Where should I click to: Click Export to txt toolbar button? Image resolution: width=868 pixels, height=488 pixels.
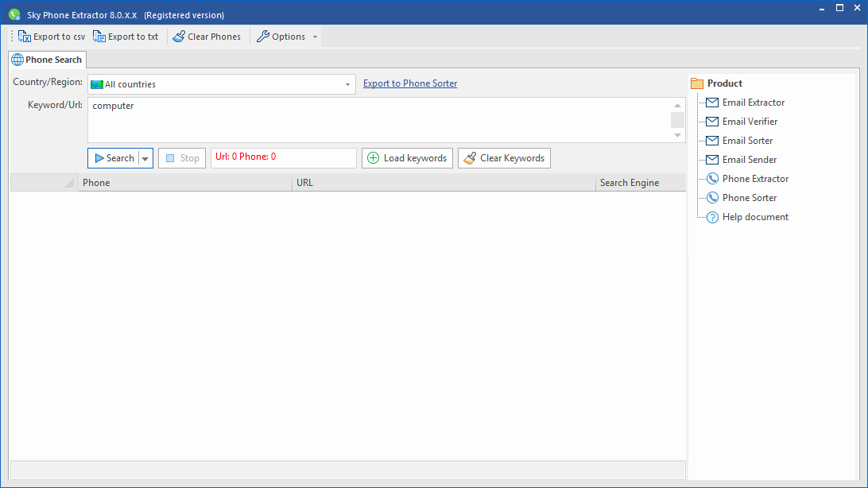[x=126, y=37]
